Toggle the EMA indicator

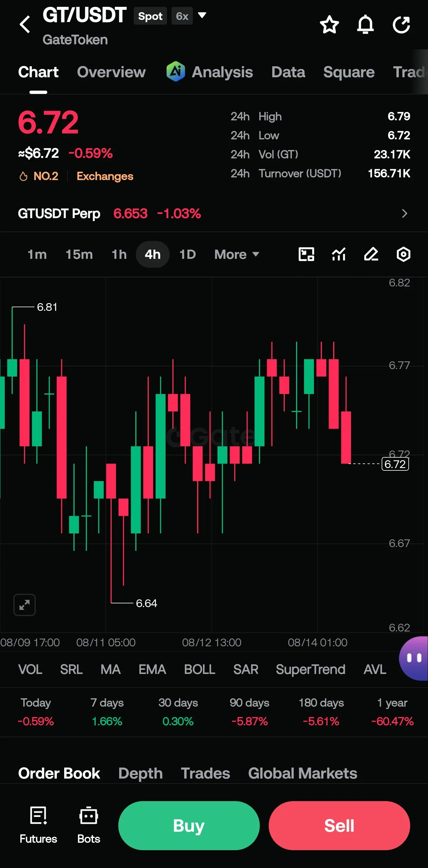click(x=152, y=669)
